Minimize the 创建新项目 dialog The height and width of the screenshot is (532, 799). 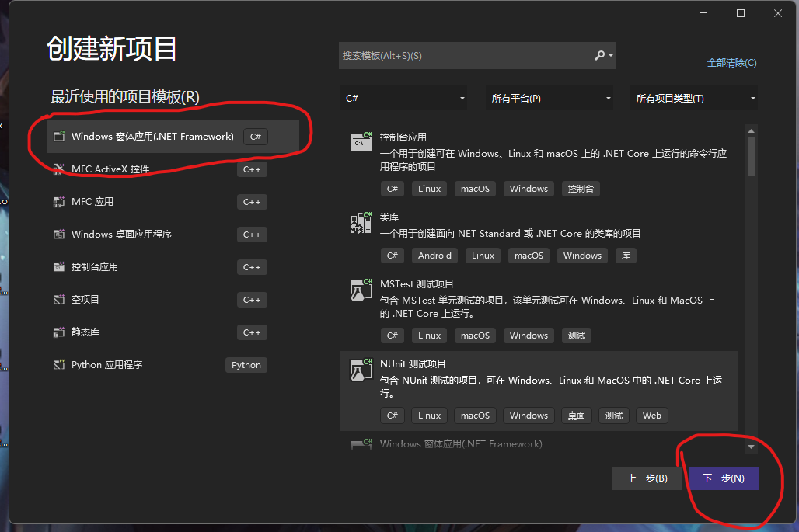(703, 13)
